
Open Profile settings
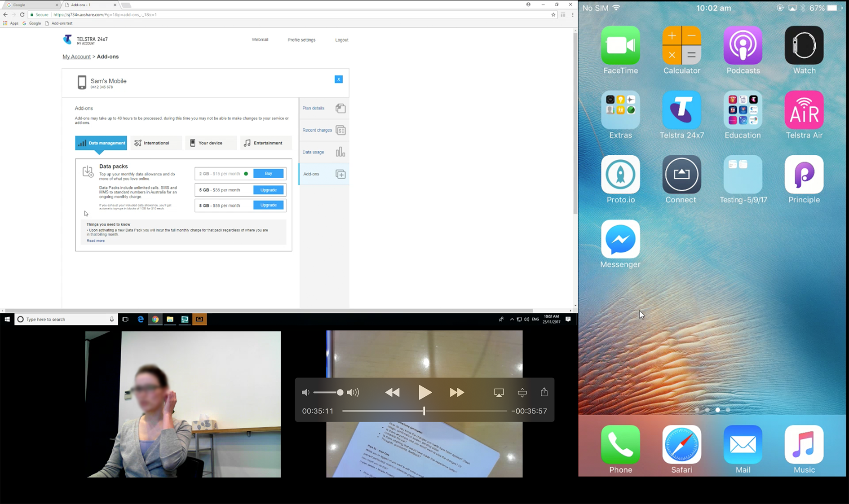[301, 40]
